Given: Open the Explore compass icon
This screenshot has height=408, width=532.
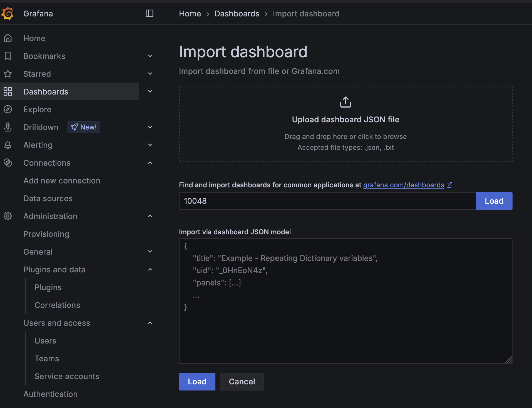Looking at the screenshot, I should click(8, 109).
